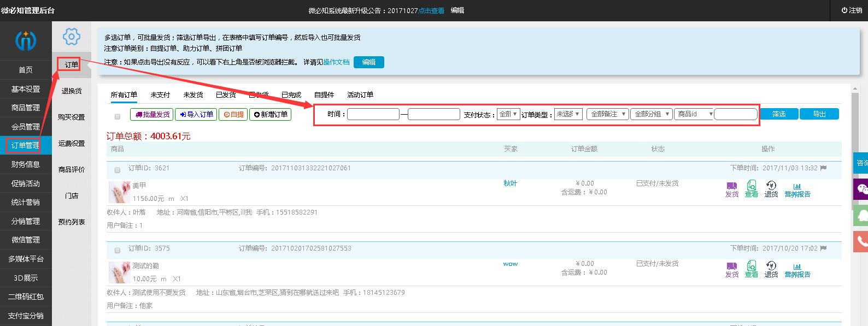Tick the checkbox for order ID 3621
868x326 pixels.
[118, 170]
